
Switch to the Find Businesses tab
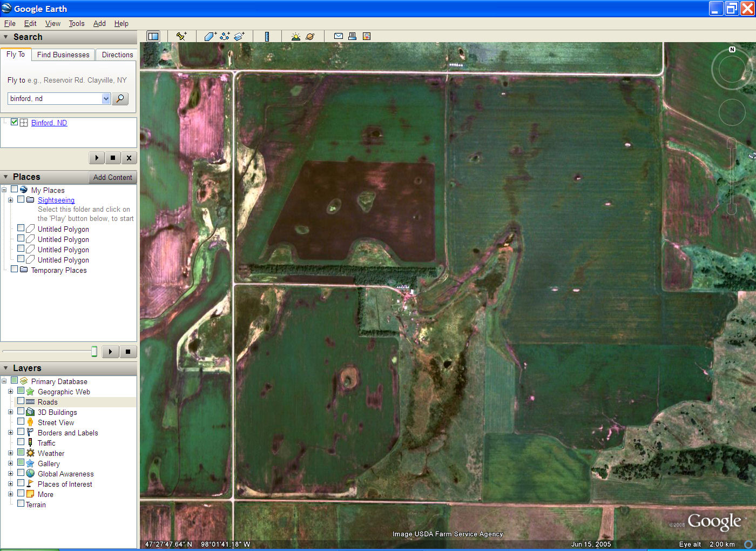point(63,55)
